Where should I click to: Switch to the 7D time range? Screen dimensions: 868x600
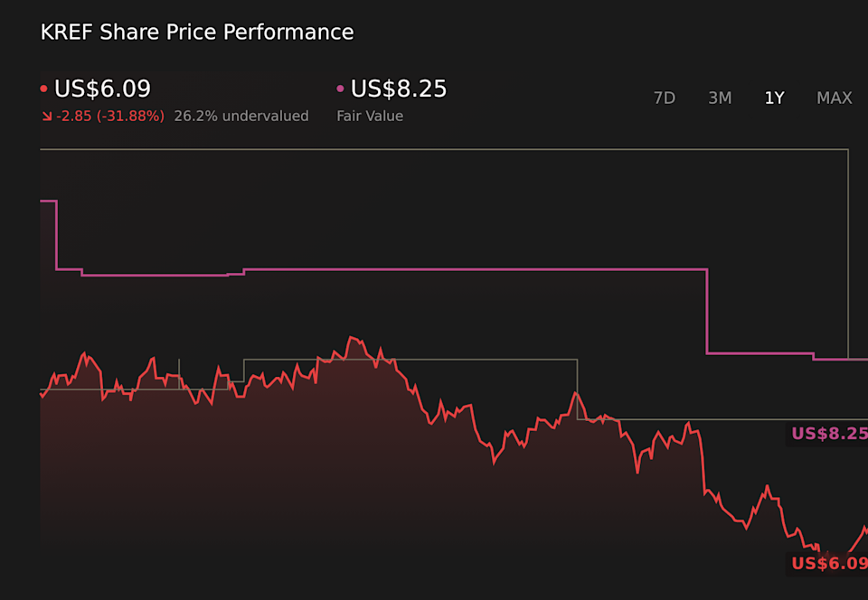pyautogui.click(x=665, y=98)
